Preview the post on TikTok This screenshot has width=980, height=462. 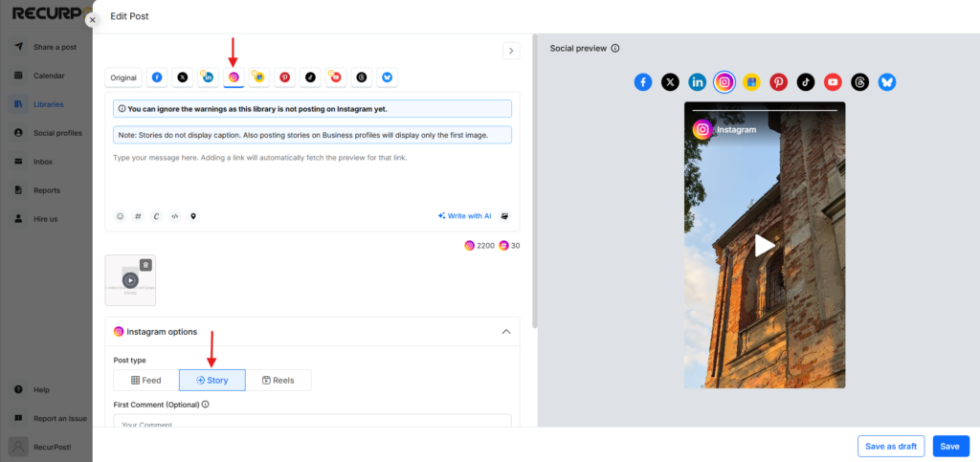point(806,82)
